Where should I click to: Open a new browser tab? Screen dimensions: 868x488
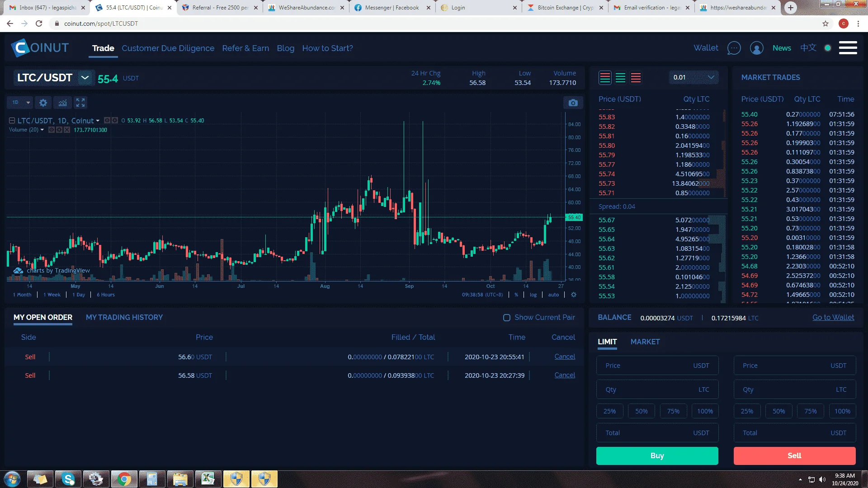[x=790, y=8]
